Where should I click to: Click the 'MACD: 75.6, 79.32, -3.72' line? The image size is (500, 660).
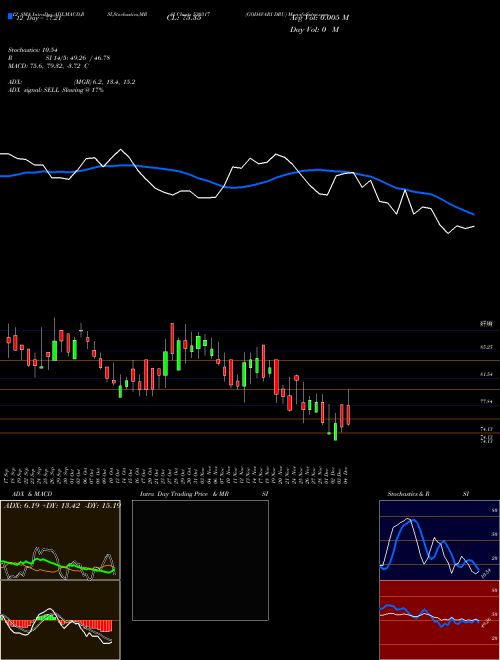[x=48, y=66]
